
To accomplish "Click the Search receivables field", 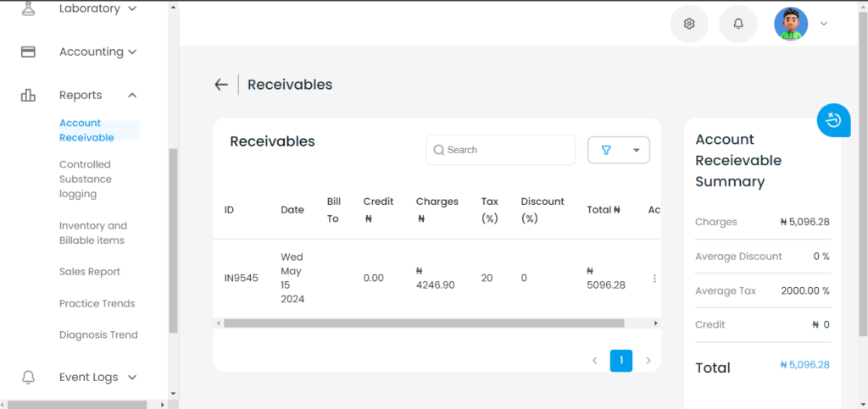I will point(500,150).
